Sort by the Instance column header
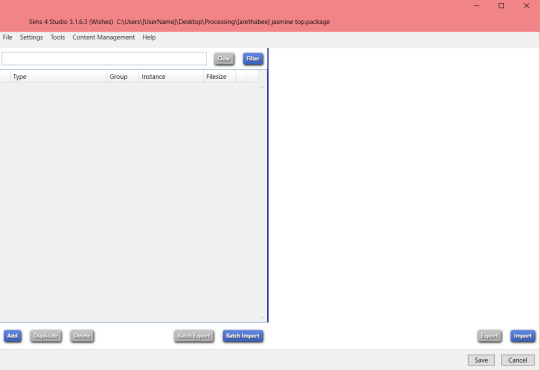 (171, 76)
